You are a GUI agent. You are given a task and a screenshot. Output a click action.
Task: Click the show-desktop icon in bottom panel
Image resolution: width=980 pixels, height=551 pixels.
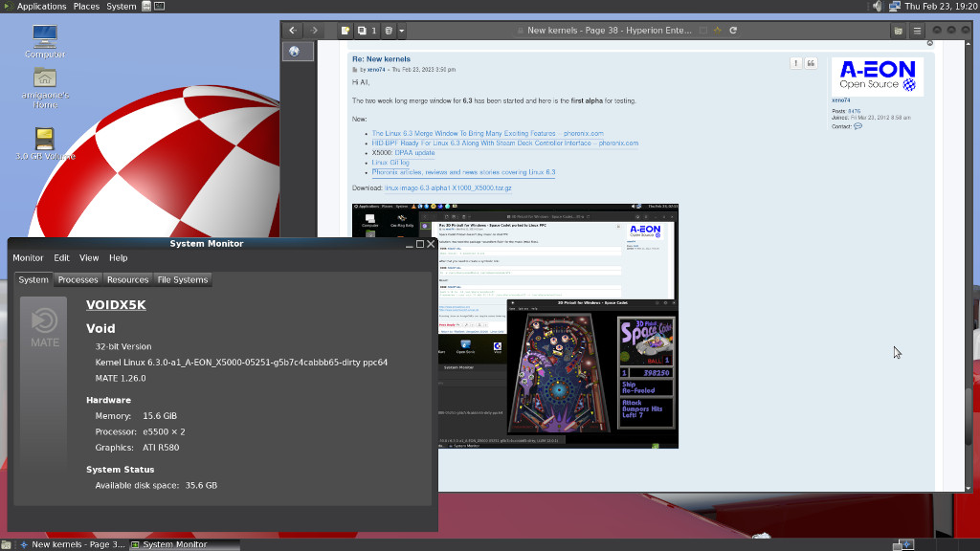(7, 544)
